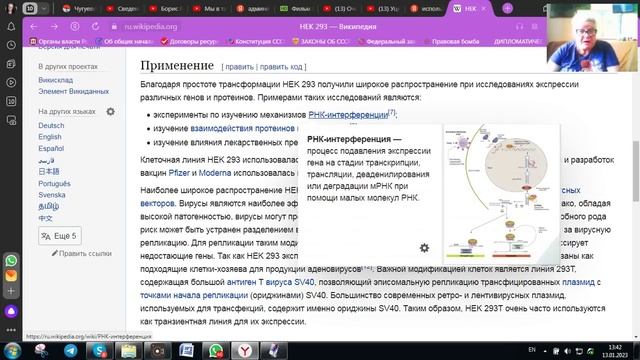Open the three-dots sidebar menu

point(11,330)
